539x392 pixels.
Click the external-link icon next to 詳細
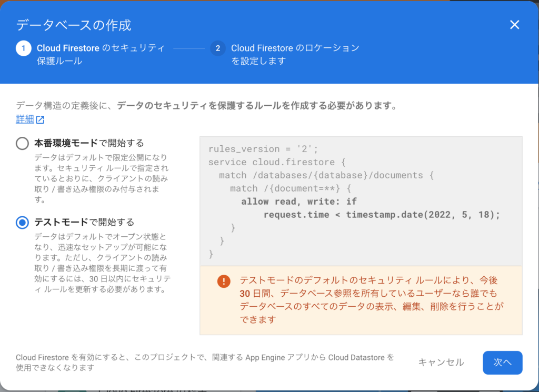[40, 119]
